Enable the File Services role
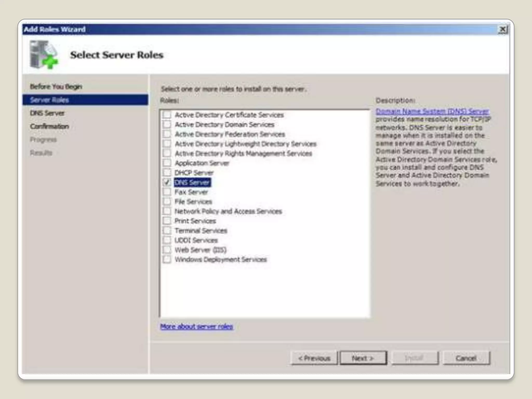This screenshot has width=532, height=399. click(x=167, y=202)
